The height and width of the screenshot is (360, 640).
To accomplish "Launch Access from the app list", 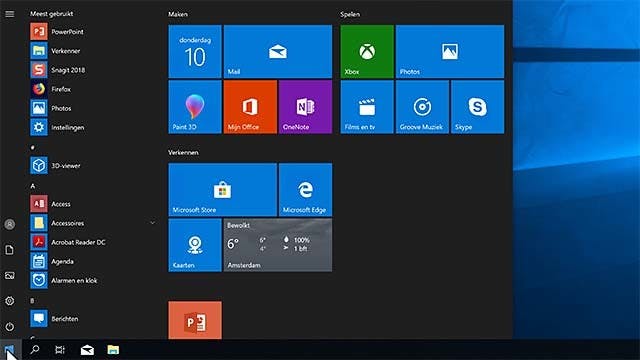I will coord(94,204).
